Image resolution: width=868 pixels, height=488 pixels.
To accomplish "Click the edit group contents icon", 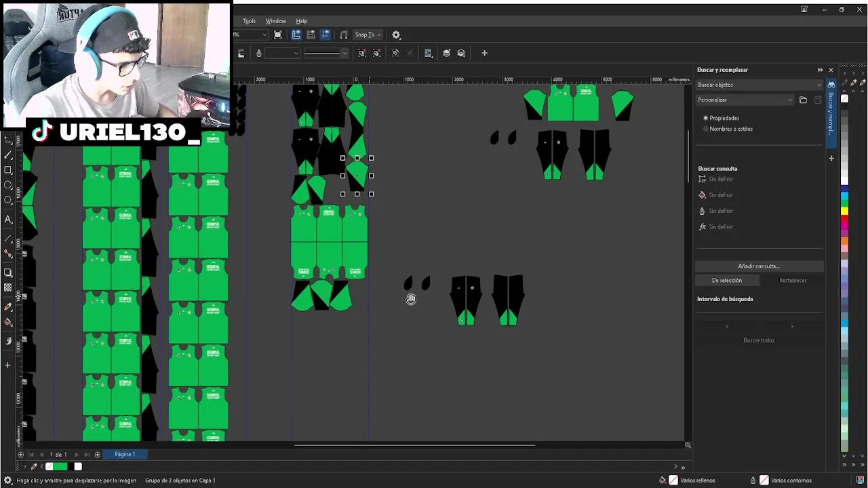I will (396, 53).
